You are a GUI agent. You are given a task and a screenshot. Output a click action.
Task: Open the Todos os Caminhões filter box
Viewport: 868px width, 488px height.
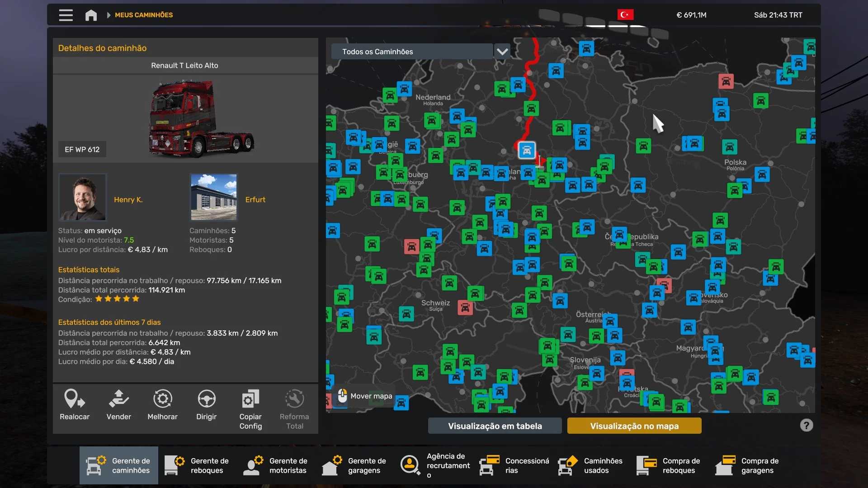[411, 52]
